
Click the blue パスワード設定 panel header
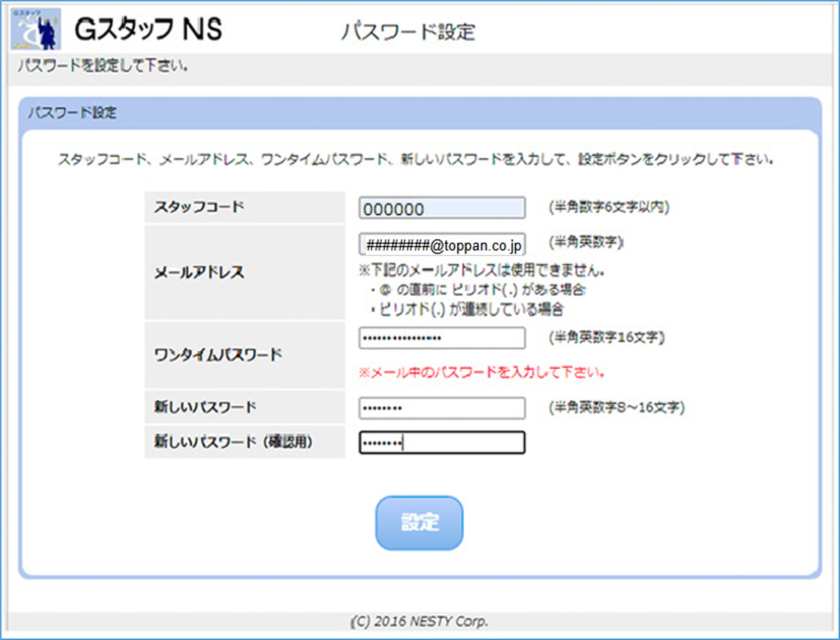(x=72, y=113)
